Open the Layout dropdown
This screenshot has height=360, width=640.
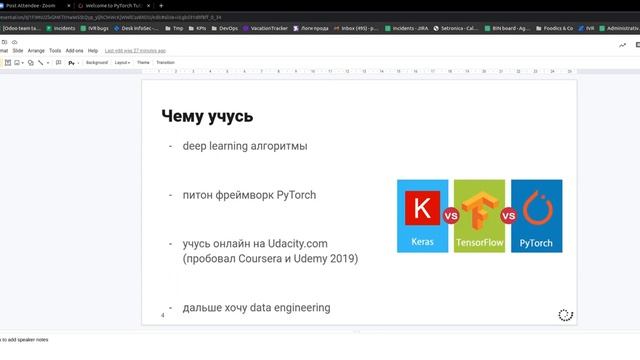tap(122, 62)
